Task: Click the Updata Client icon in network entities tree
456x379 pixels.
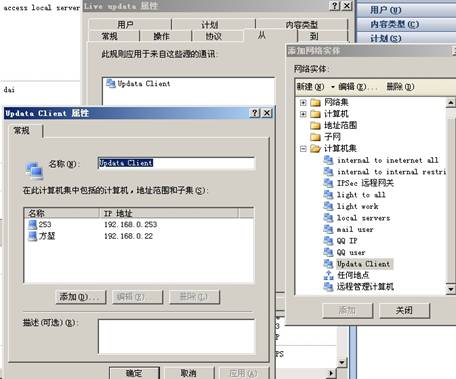Action: tap(328, 264)
